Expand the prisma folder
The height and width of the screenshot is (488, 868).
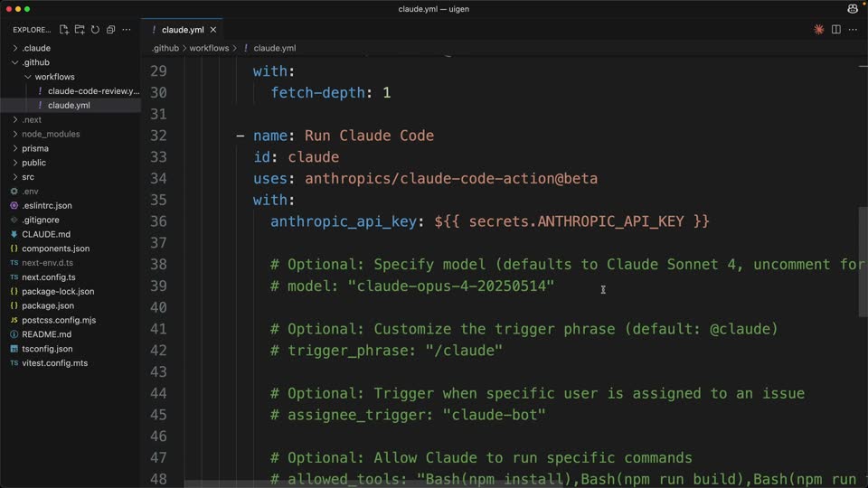[35, 148]
